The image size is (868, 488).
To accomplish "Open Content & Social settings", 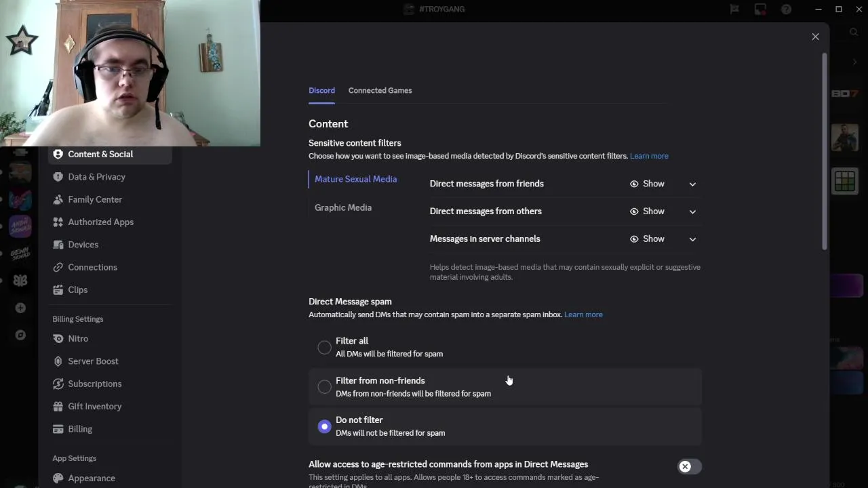I will [110, 154].
